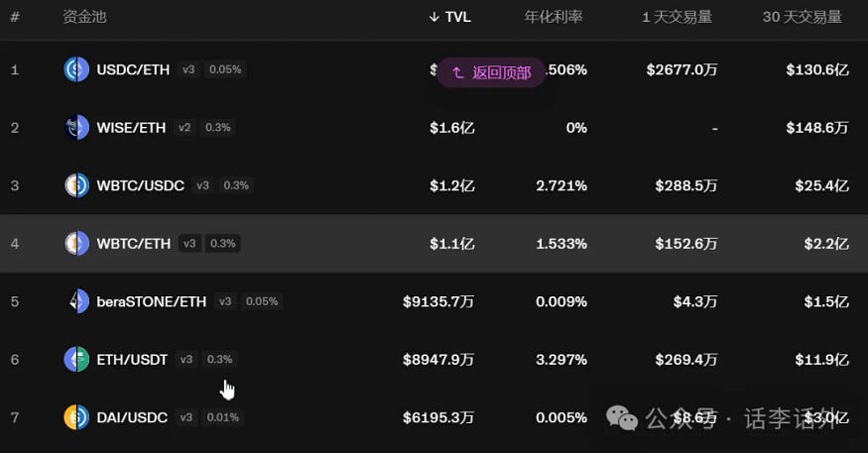868x453 pixels.
Task: Click the WISE/ETH token pair icon
Action: click(76, 128)
